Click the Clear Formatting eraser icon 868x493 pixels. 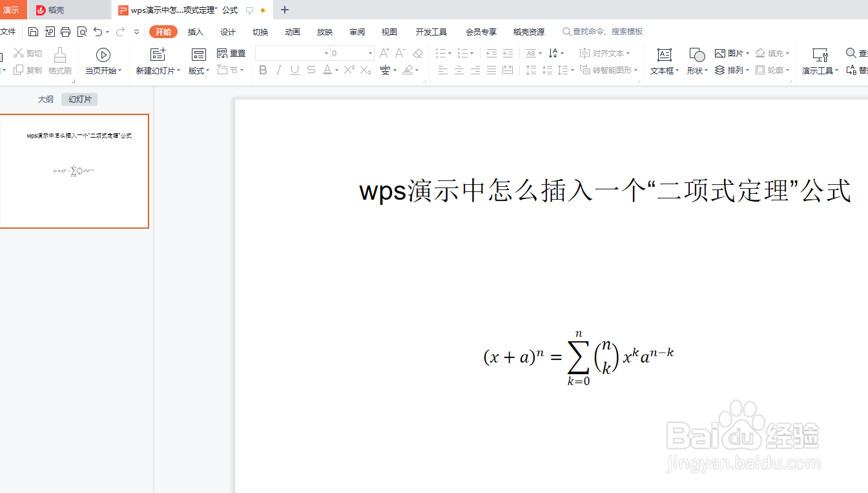(418, 53)
